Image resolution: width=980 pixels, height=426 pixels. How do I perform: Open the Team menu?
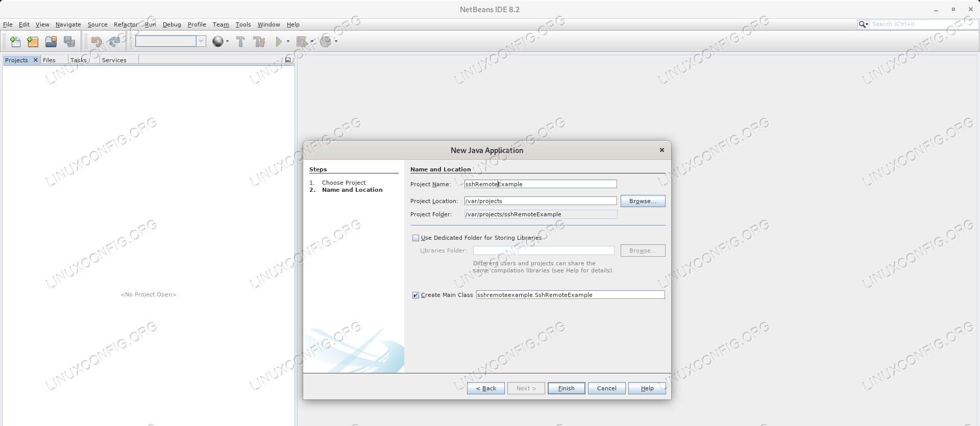click(220, 24)
